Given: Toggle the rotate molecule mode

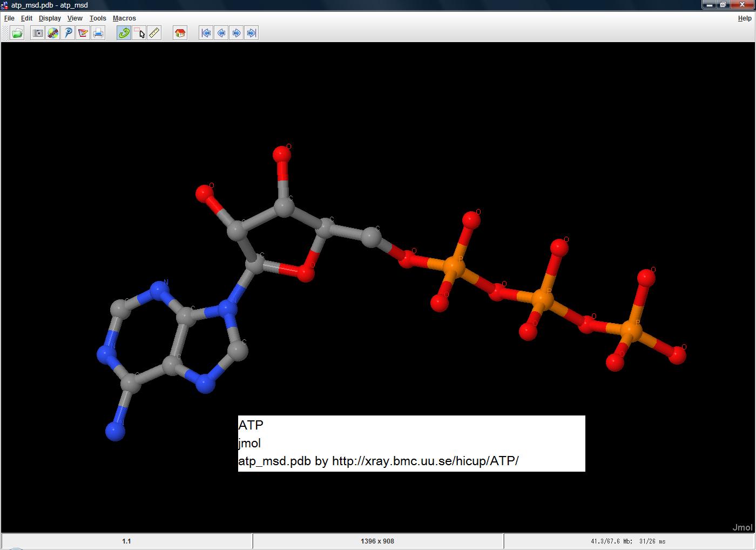Looking at the screenshot, I should [124, 33].
